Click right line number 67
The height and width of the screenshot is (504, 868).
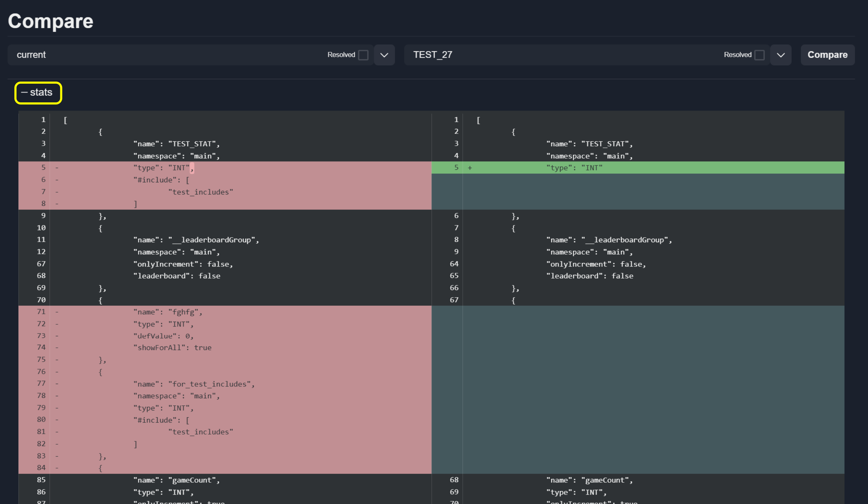[x=454, y=300]
